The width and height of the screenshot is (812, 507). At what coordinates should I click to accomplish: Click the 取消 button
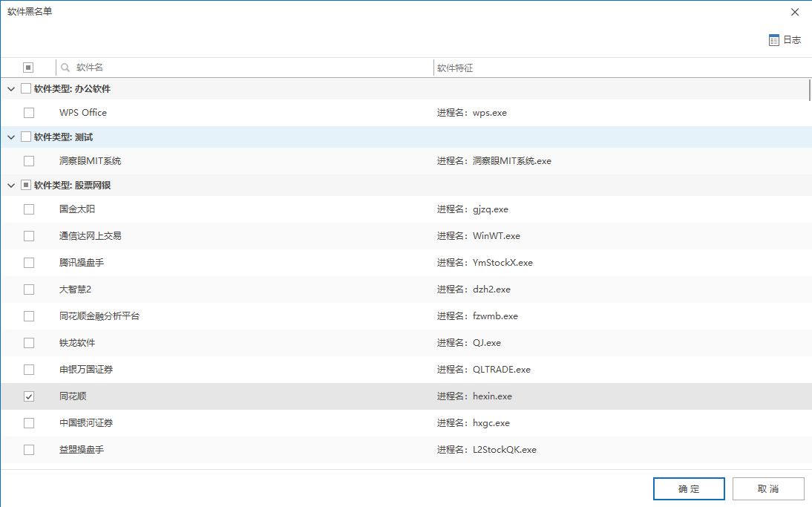tap(768, 489)
